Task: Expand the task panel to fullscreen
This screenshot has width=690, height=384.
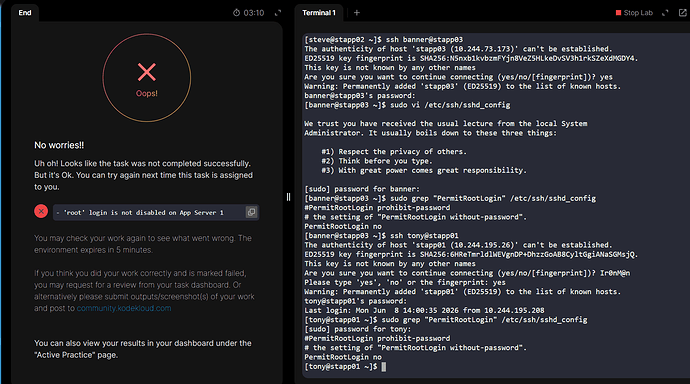Action: (278, 13)
